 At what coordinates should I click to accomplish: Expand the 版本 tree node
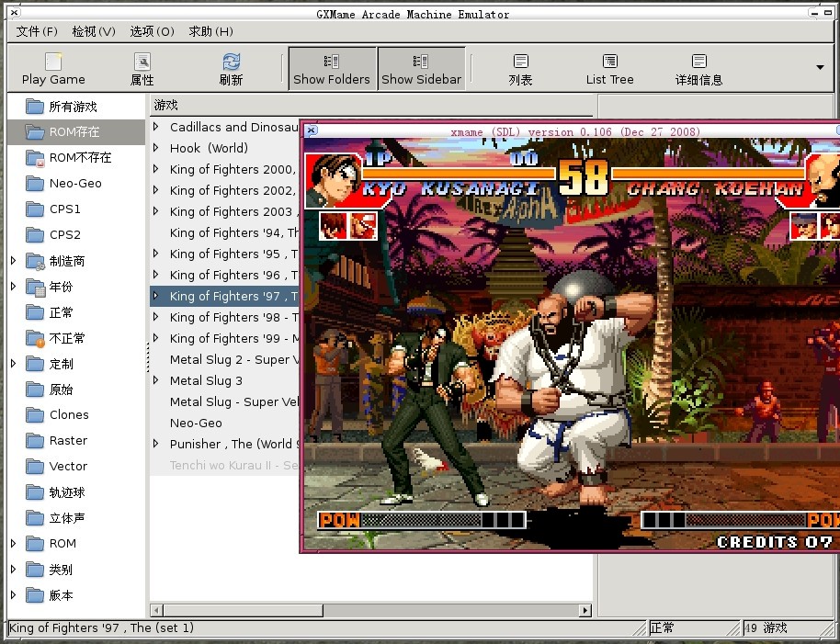point(14,594)
